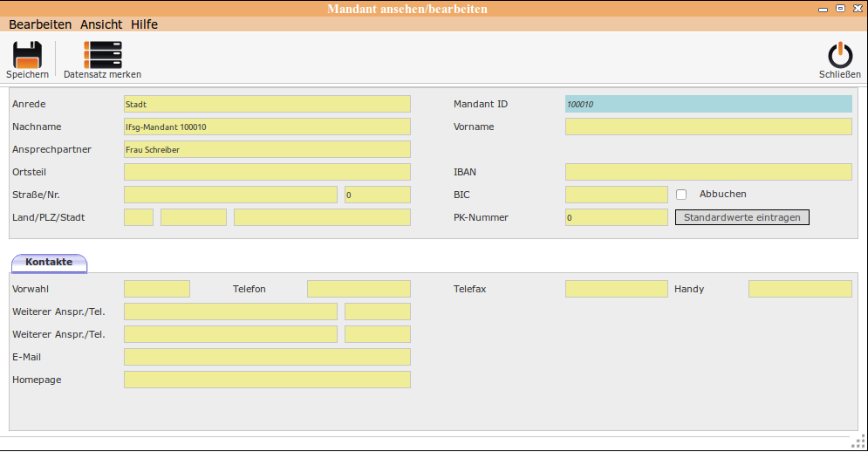
Task: Focus the Nachname input field
Action: click(x=267, y=127)
